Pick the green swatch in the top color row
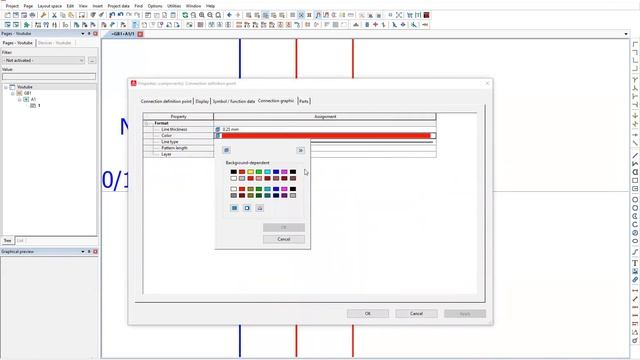 click(x=259, y=172)
